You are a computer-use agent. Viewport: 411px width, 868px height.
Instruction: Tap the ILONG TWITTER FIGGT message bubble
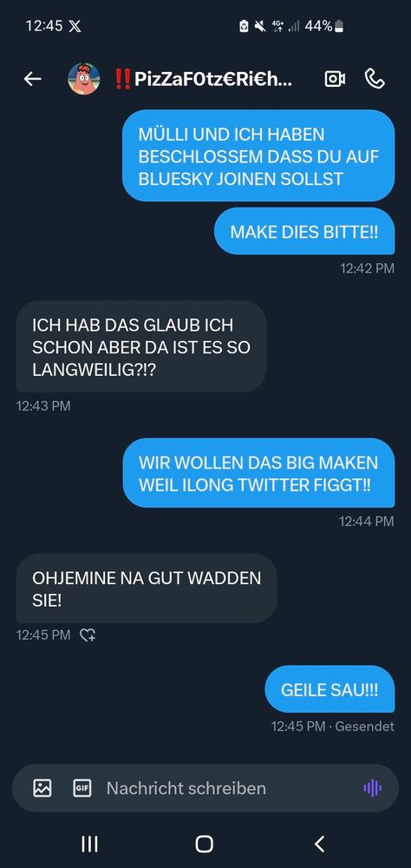pos(258,473)
